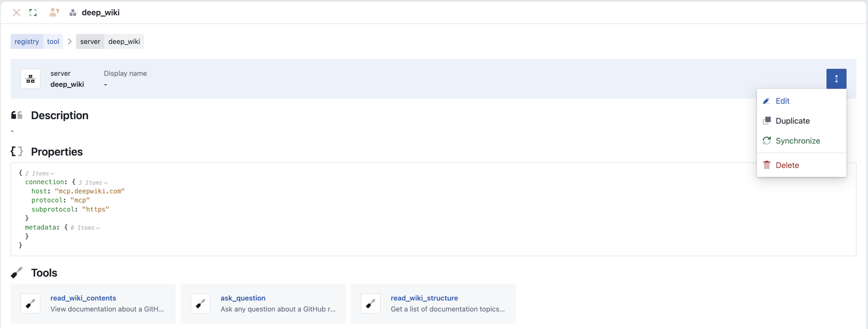Click the host value "mcp.deepwiki.com"

tap(90, 191)
